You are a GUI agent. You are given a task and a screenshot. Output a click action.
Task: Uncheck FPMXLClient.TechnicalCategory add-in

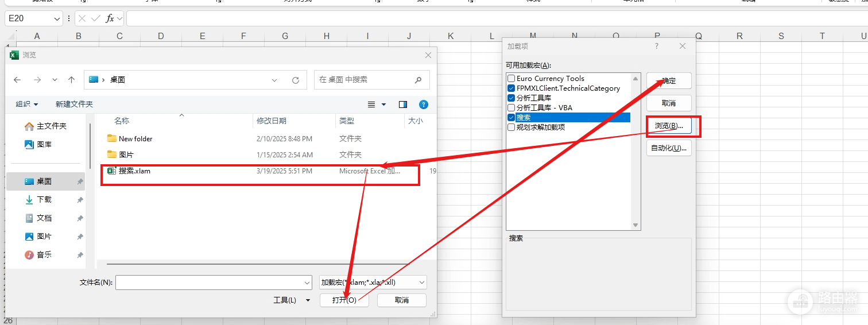(x=511, y=88)
